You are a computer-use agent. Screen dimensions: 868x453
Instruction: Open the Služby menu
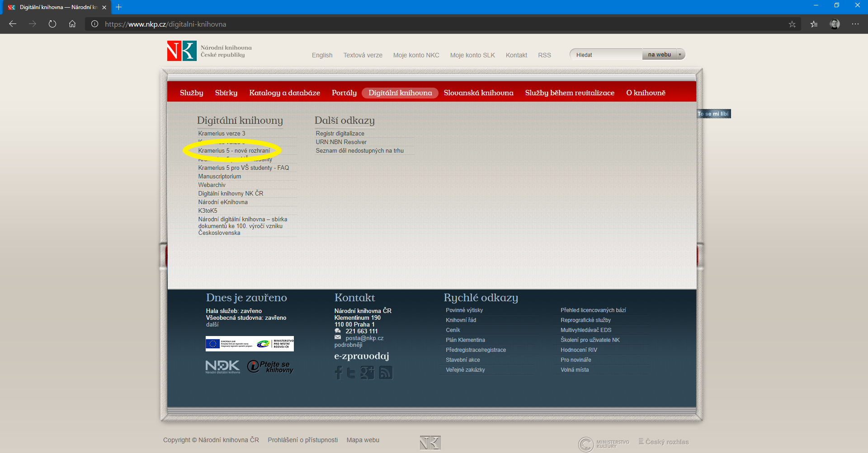(x=192, y=93)
